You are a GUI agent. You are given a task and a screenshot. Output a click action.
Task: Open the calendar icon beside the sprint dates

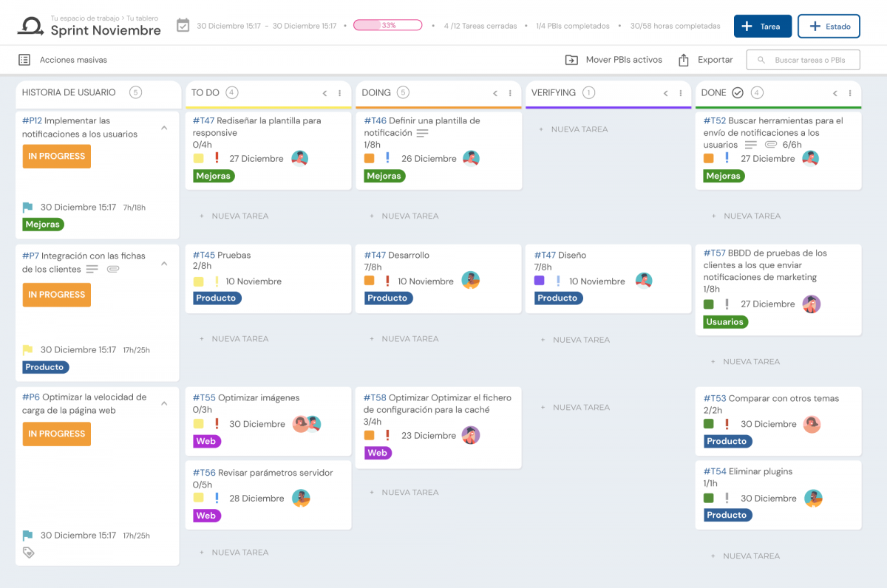[182, 24]
